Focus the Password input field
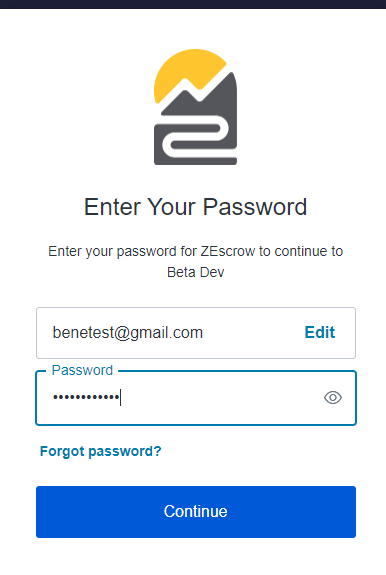The height and width of the screenshot is (575, 386). [196, 398]
